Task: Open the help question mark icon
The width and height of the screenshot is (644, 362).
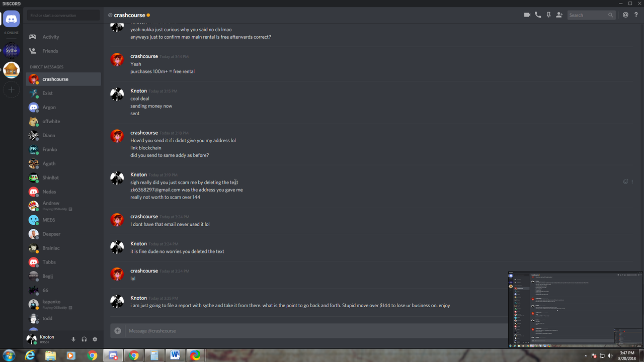Action: (636, 15)
